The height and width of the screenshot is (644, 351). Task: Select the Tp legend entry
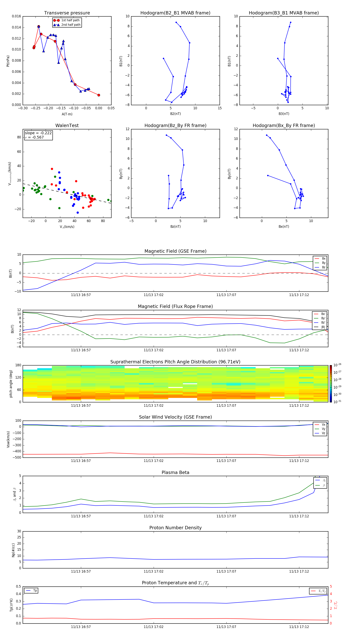[x=31, y=591]
